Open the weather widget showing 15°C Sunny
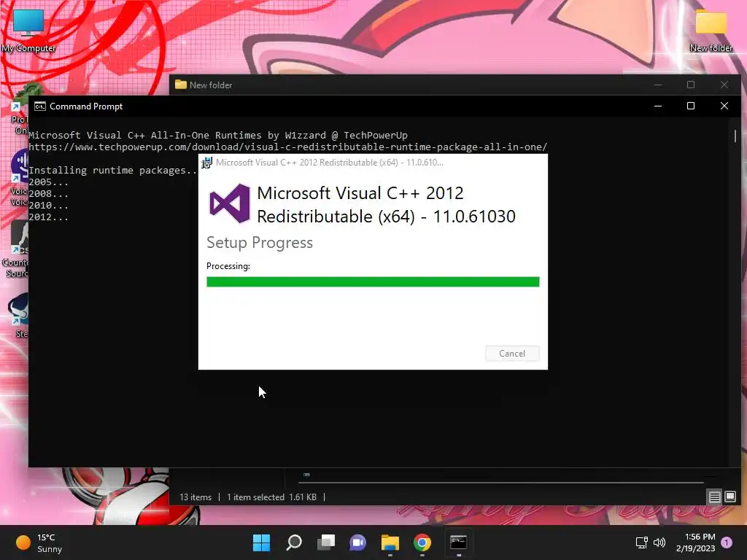Screen dimensions: 747x560 click(x=39, y=542)
